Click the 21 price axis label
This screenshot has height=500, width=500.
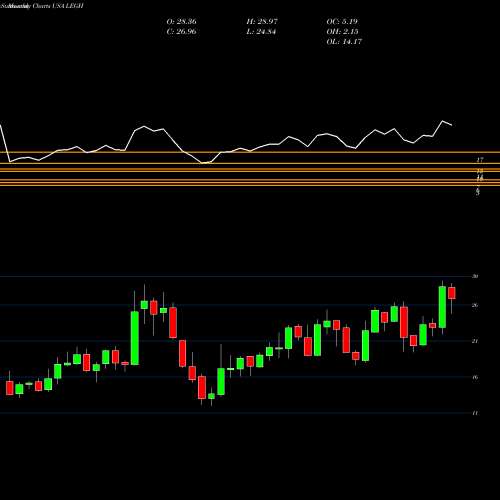click(x=475, y=341)
